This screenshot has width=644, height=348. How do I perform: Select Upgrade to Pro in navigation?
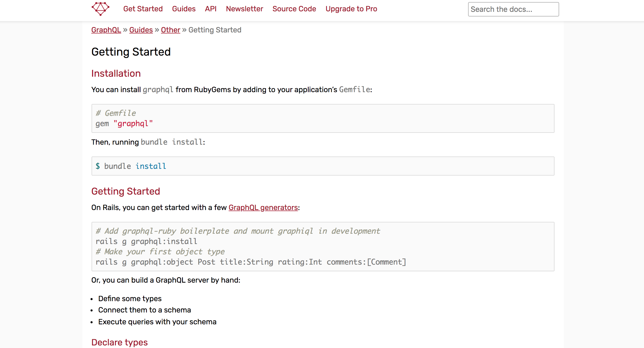click(x=351, y=9)
